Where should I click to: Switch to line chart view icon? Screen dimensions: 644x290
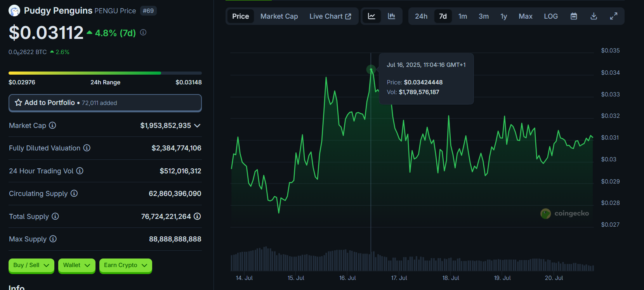tap(371, 16)
